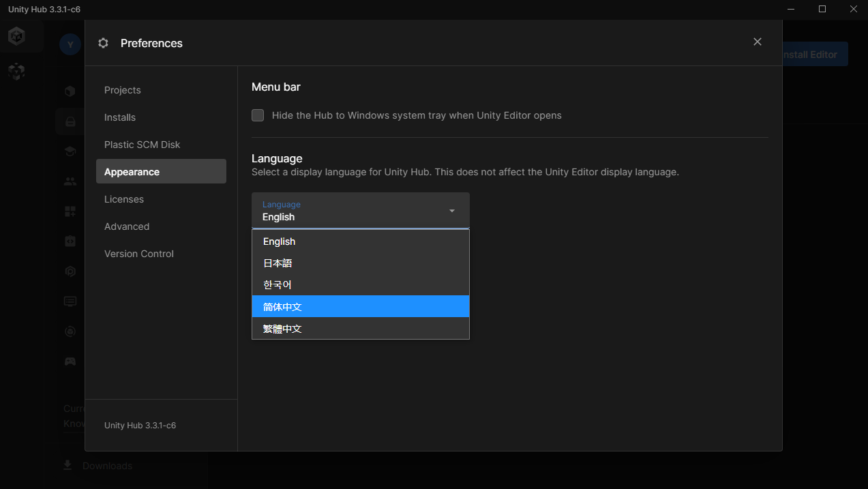Click the Unity cube icon below the Hub logo
This screenshot has height=489, width=868.
tap(16, 71)
